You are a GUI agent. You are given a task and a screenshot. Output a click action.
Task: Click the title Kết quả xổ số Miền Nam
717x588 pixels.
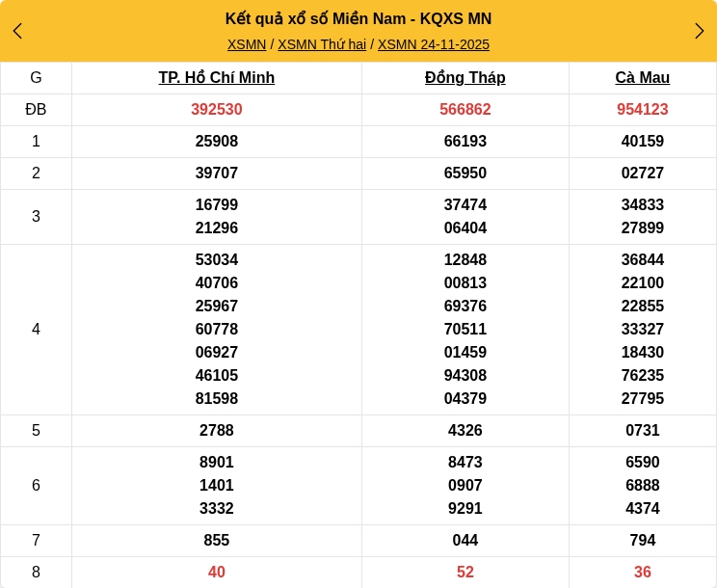[358, 19]
